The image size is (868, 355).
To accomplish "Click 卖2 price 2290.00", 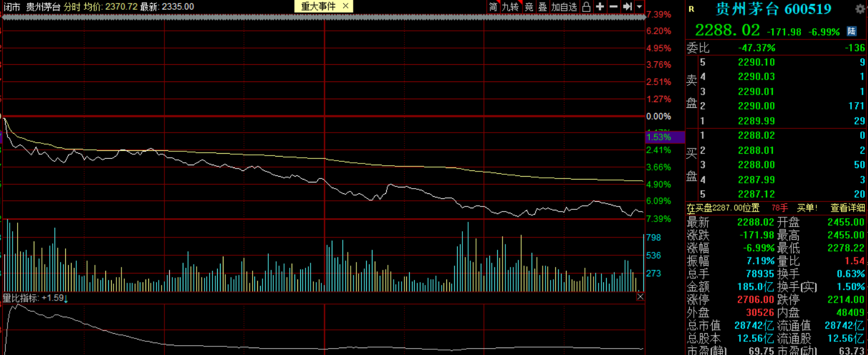I will click(x=756, y=106).
